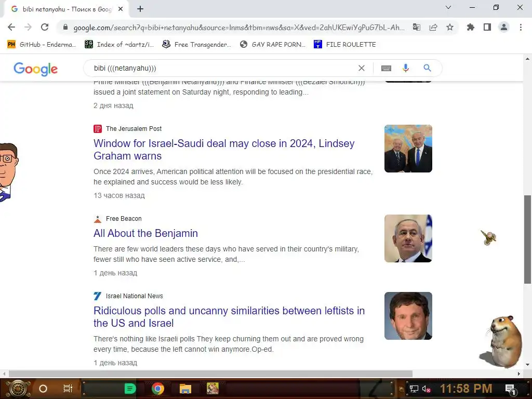Go back to the previous page
This screenshot has height=399, width=532.
(x=11, y=27)
